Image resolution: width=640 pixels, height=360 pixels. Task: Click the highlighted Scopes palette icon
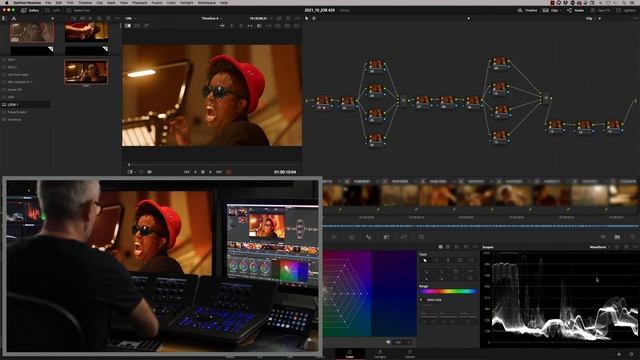(x=617, y=237)
